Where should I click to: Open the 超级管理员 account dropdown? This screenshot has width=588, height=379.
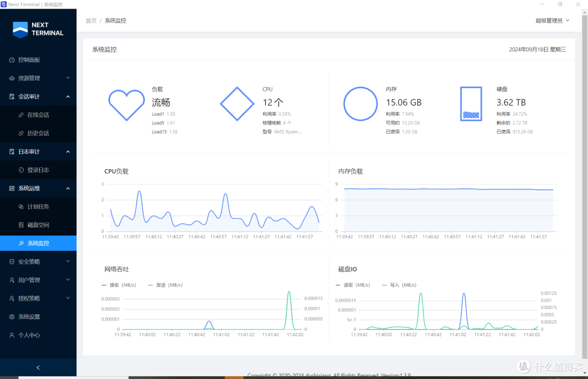pyautogui.click(x=553, y=21)
